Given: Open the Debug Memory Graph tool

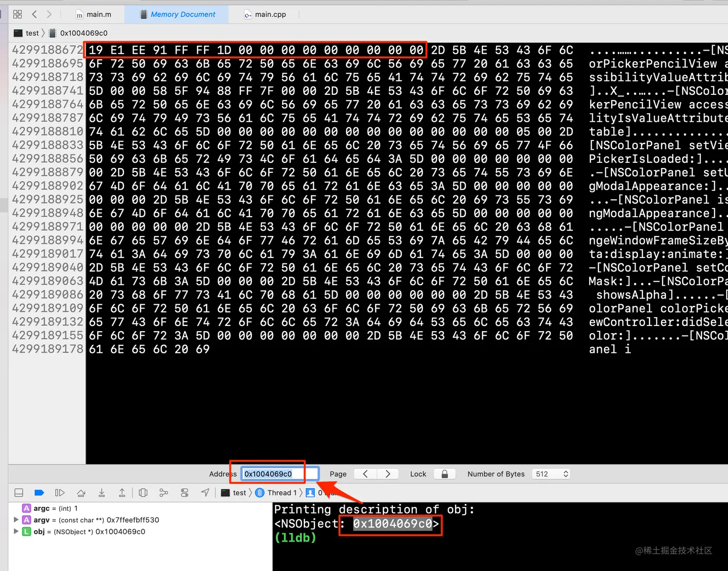Looking at the screenshot, I should click(163, 493).
